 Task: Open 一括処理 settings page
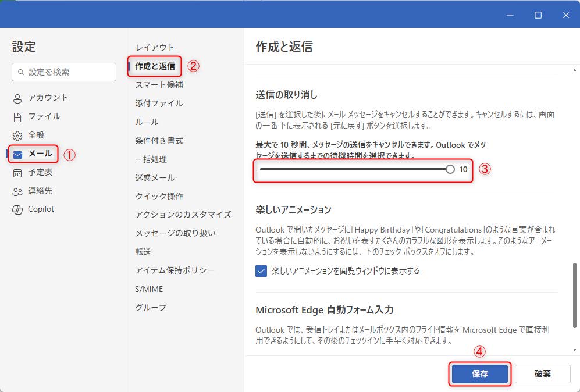(x=151, y=159)
